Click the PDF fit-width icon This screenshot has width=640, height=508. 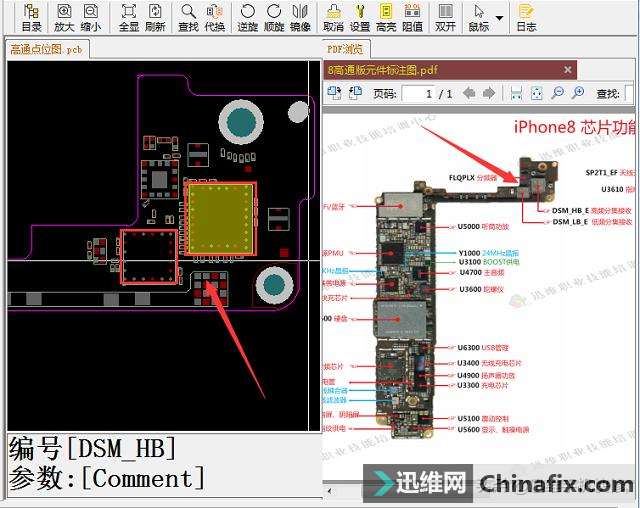coord(516,93)
